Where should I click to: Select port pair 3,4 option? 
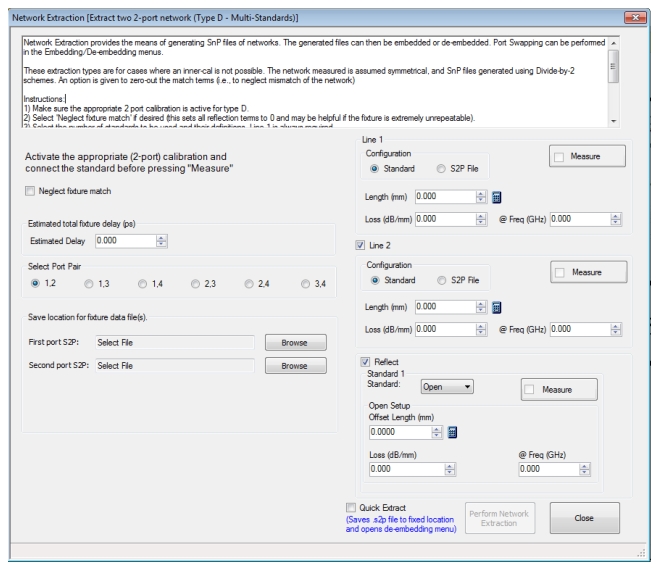click(304, 283)
